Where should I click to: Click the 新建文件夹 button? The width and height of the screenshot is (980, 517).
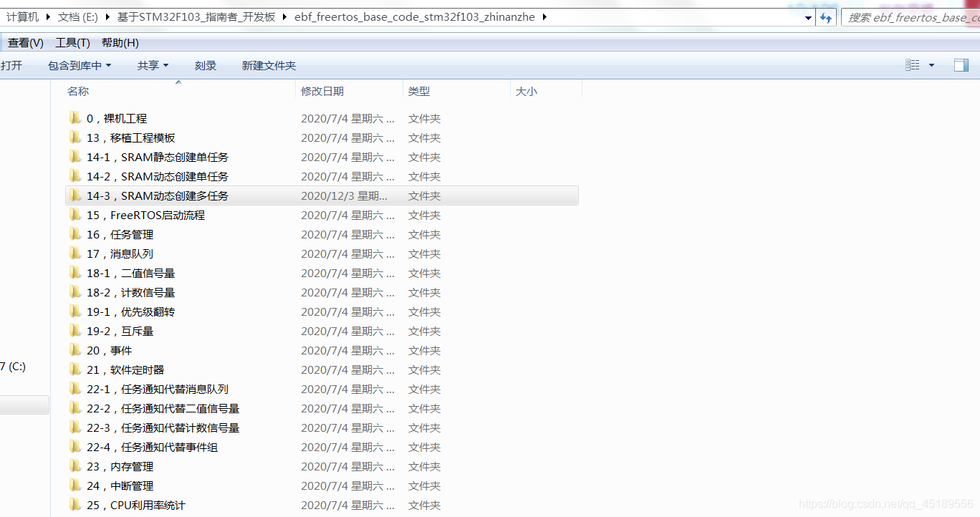tap(269, 65)
